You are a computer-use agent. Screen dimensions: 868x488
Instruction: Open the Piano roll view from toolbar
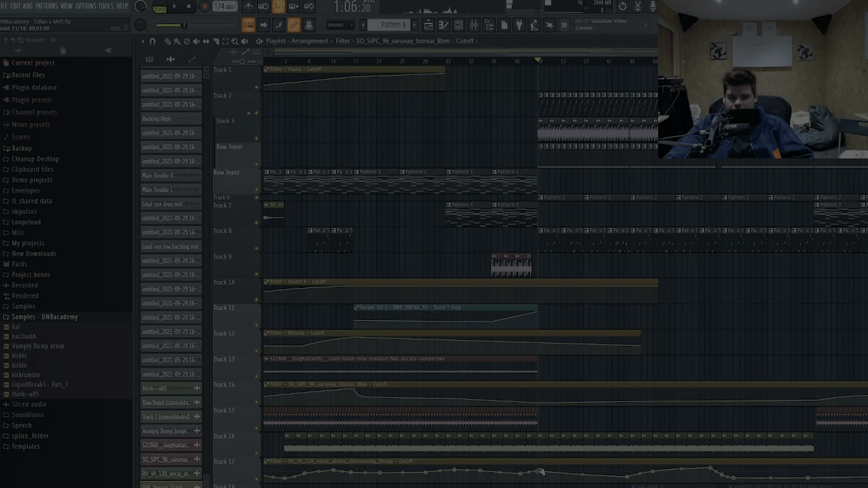click(x=443, y=25)
